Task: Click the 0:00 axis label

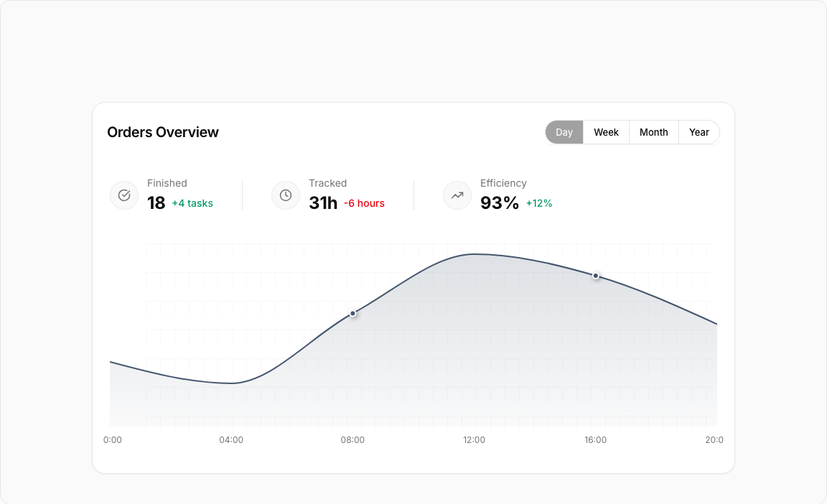Action: tap(113, 440)
